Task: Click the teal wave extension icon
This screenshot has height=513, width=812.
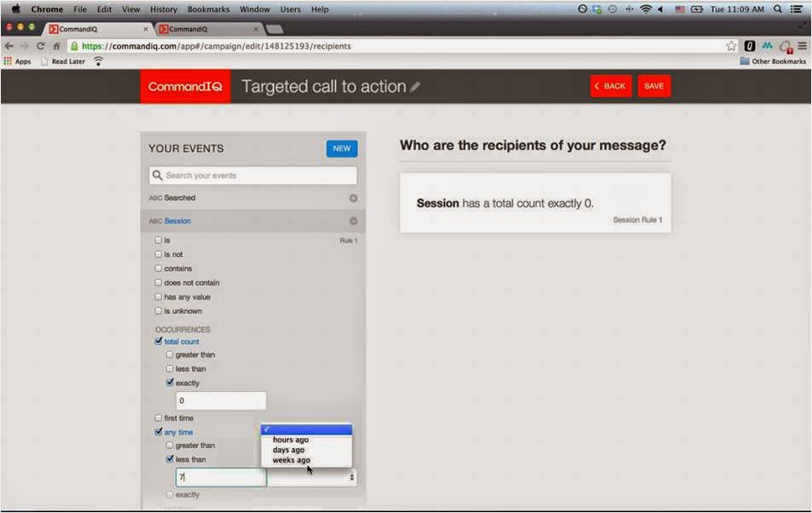Action: (x=767, y=46)
